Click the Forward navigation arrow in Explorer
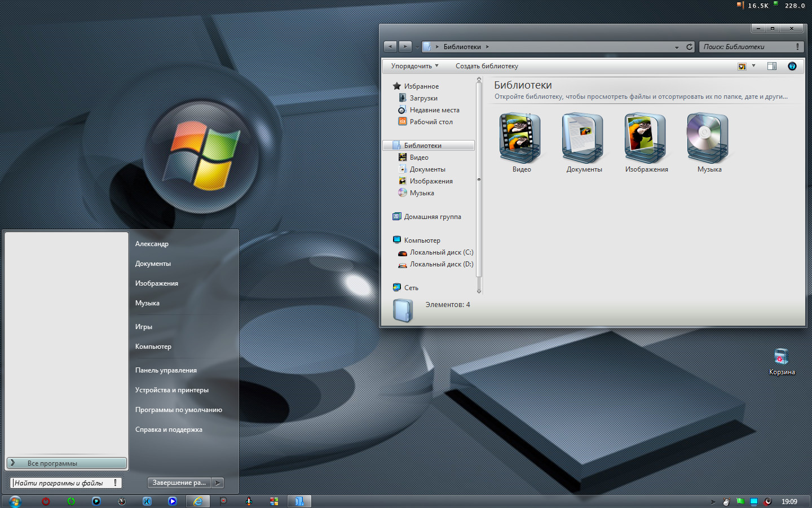The height and width of the screenshot is (508, 812). [x=405, y=47]
